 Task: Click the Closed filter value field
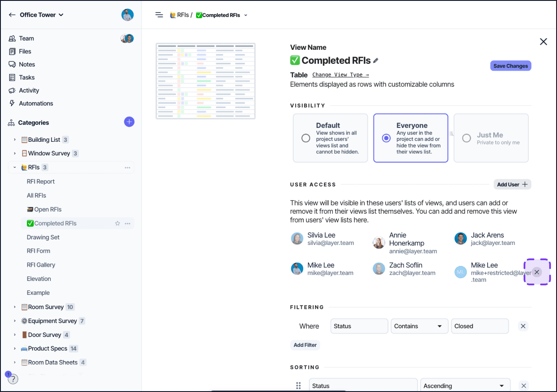click(480, 326)
